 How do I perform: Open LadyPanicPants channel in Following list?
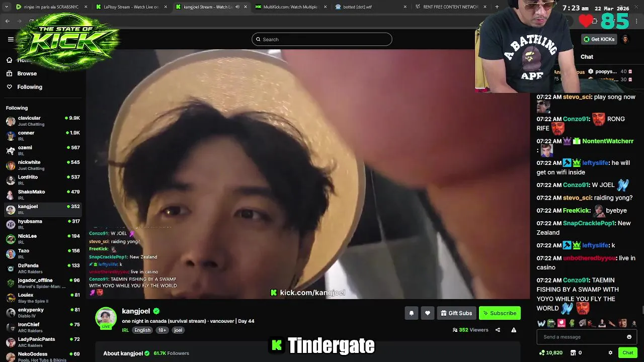43,342
